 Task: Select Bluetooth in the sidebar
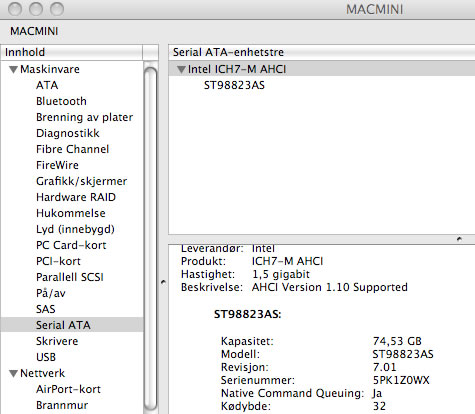pos(61,101)
